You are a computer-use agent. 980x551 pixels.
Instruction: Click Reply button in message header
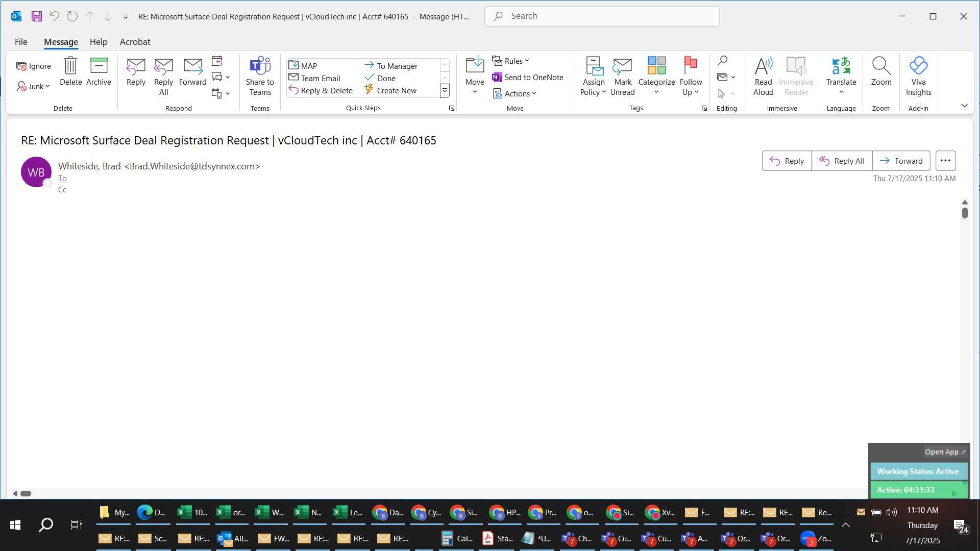coord(787,161)
